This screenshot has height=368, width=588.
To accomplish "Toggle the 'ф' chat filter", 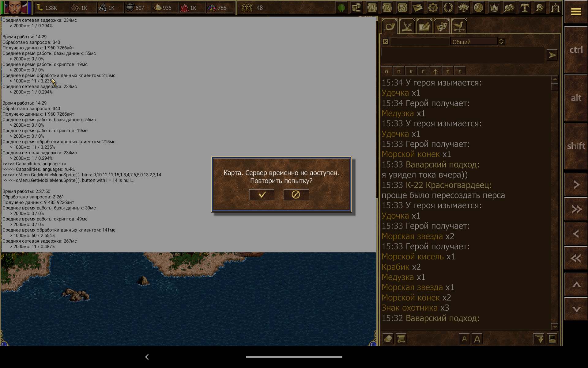I will pos(435,71).
